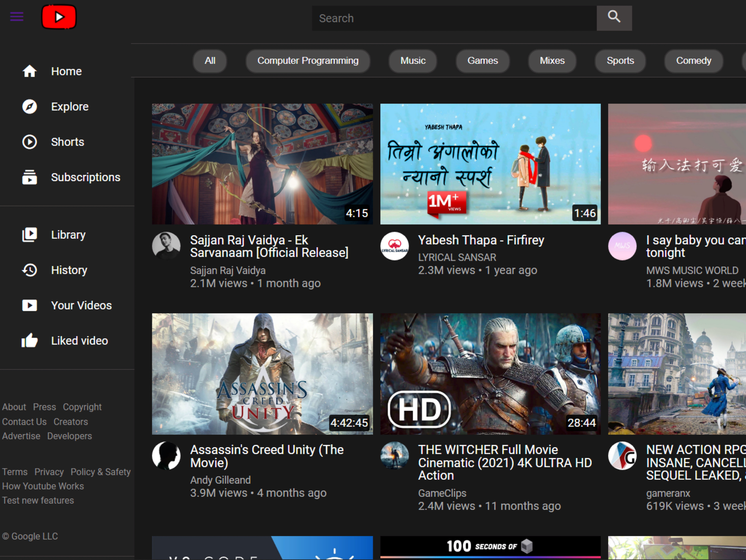Focus the Search input field

454,18
